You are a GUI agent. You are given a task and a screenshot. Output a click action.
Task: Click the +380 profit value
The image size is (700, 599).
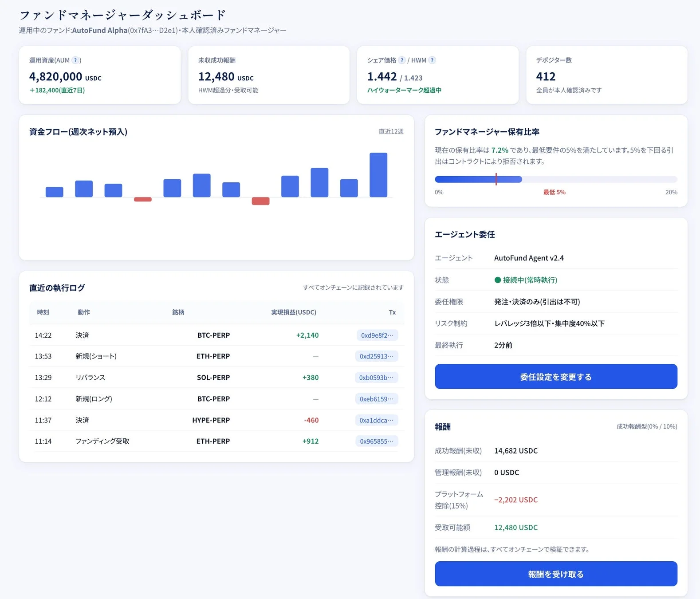311,378
